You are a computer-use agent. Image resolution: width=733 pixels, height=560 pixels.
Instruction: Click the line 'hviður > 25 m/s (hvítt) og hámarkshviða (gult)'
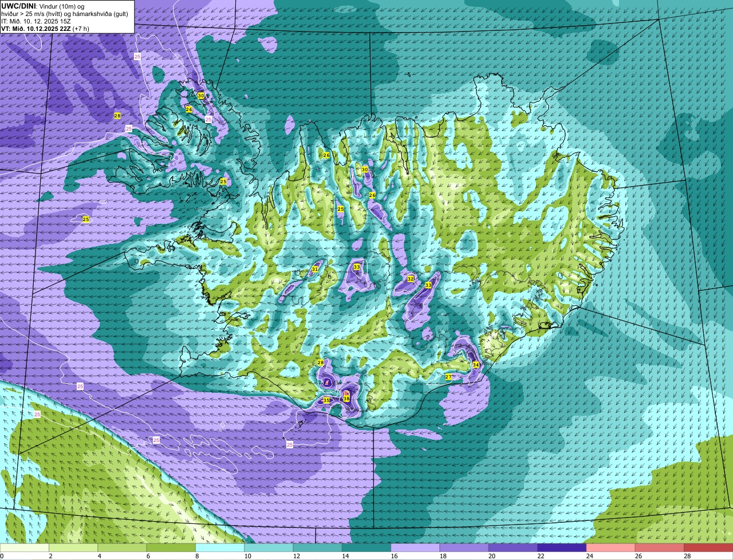point(65,14)
